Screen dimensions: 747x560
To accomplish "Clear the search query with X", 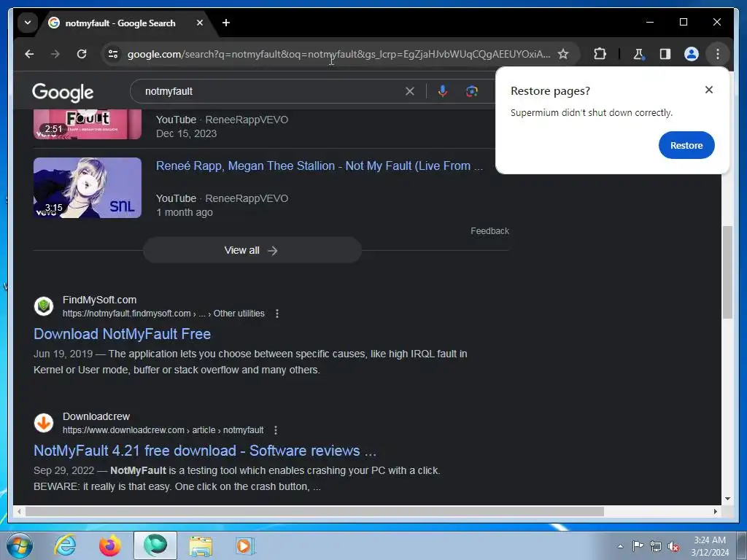I will [410, 91].
